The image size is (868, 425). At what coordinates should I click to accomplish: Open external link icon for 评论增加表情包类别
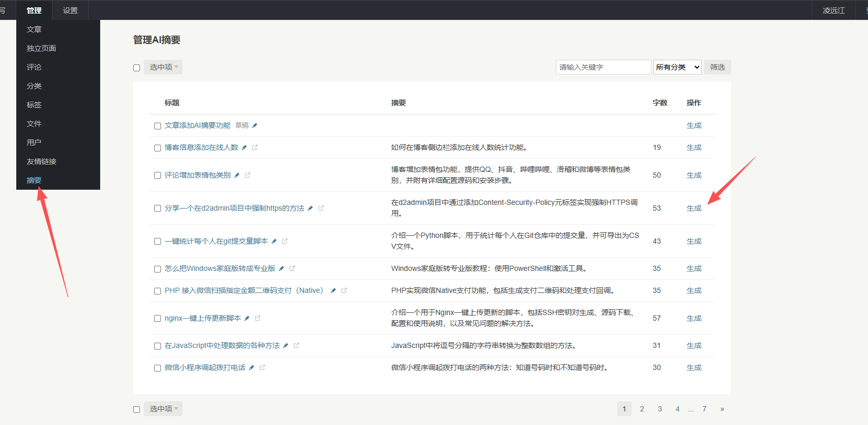click(x=248, y=175)
